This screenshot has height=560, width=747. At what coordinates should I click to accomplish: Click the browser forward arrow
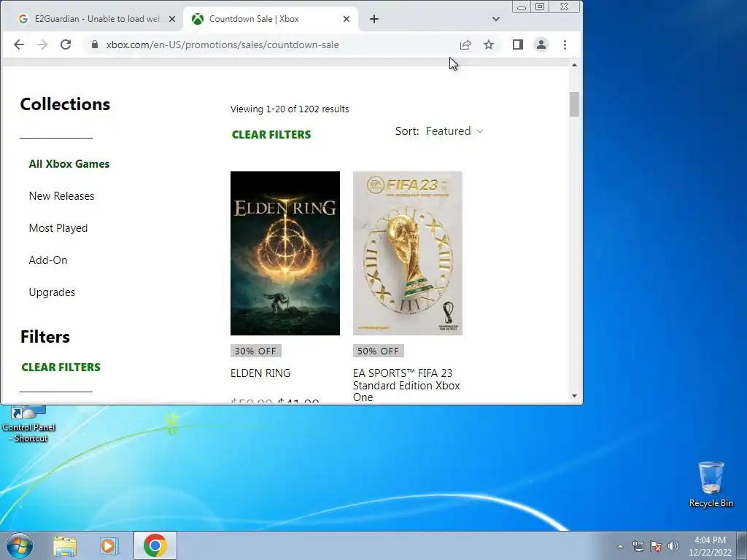coord(42,44)
